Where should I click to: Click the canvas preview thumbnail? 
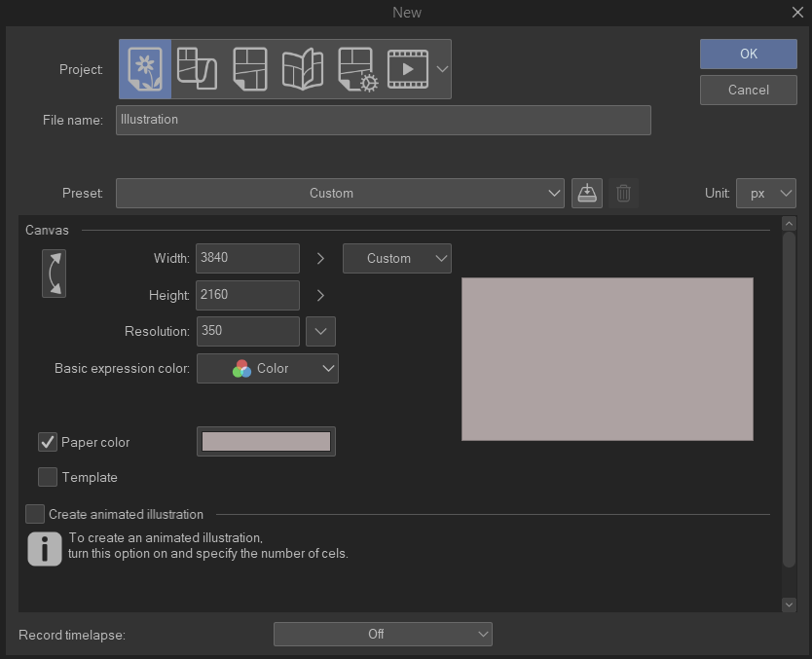608,359
